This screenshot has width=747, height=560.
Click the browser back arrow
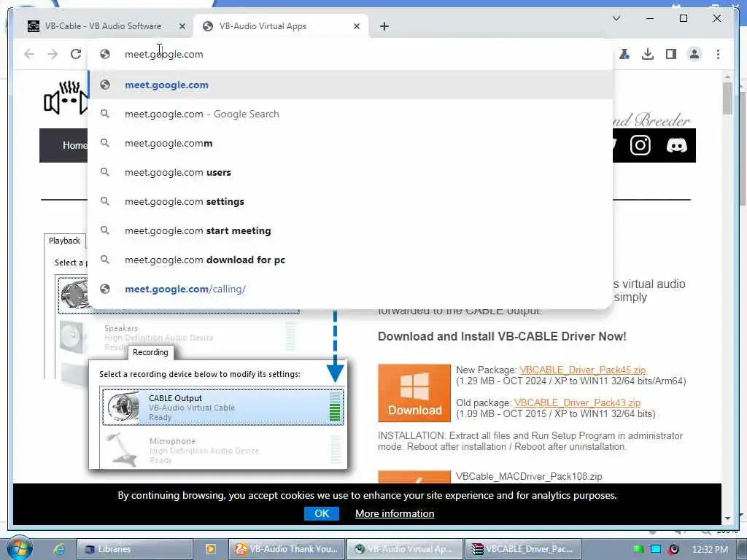(x=29, y=54)
